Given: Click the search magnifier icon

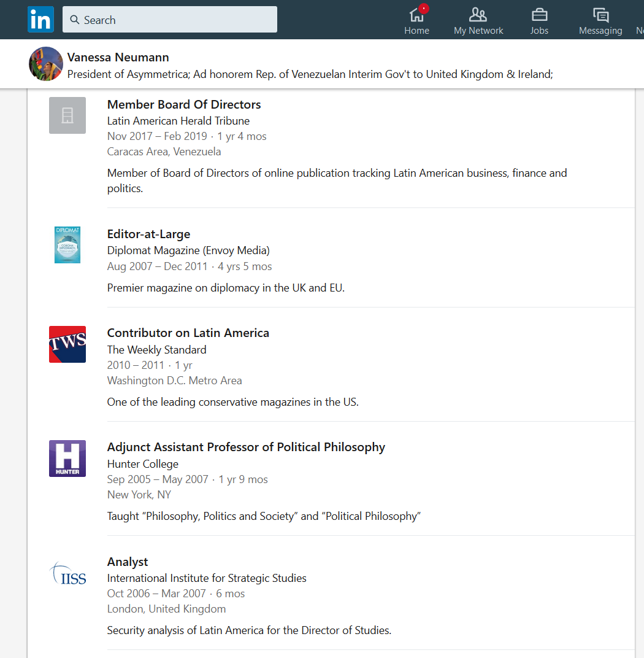Looking at the screenshot, I should [75, 20].
